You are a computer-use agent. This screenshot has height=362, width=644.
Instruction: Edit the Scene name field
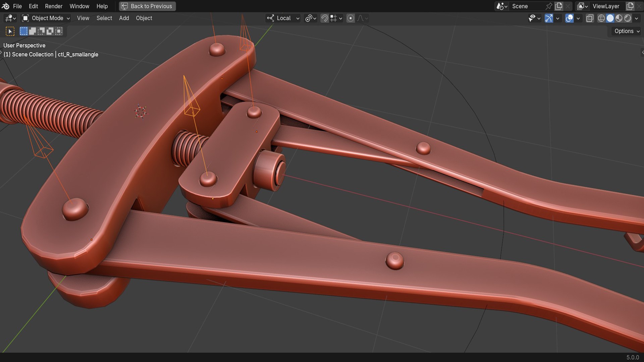click(527, 6)
